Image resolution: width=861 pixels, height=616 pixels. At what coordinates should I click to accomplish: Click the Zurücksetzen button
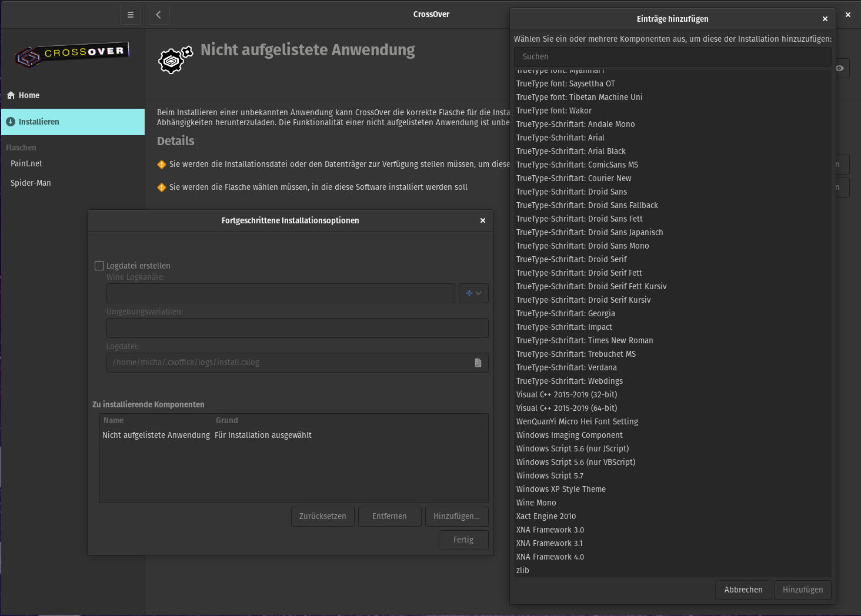pos(322,516)
